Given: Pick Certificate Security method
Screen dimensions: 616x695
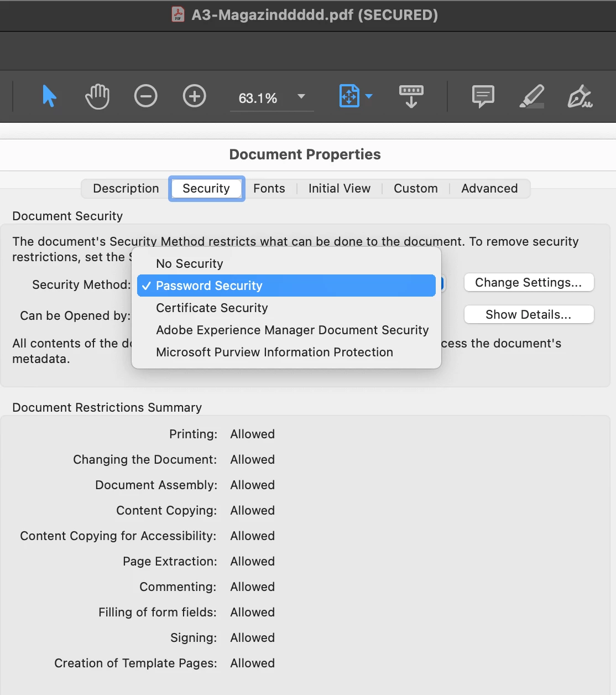Looking at the screenshot, I should point(286,308).
